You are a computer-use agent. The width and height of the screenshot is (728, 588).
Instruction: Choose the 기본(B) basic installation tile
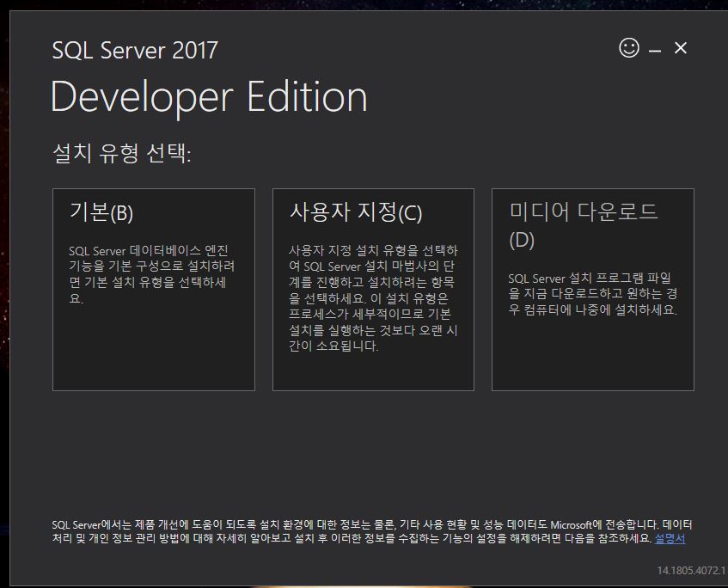pos(154,290)
